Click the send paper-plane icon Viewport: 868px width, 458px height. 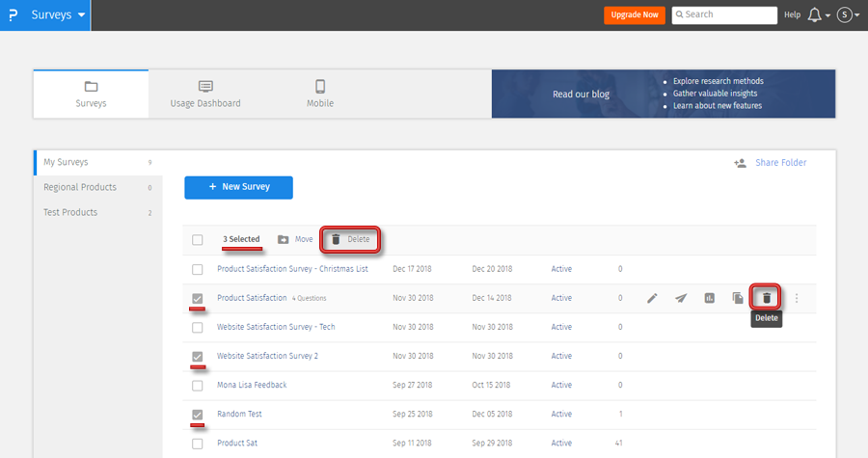tap(681, 298)
